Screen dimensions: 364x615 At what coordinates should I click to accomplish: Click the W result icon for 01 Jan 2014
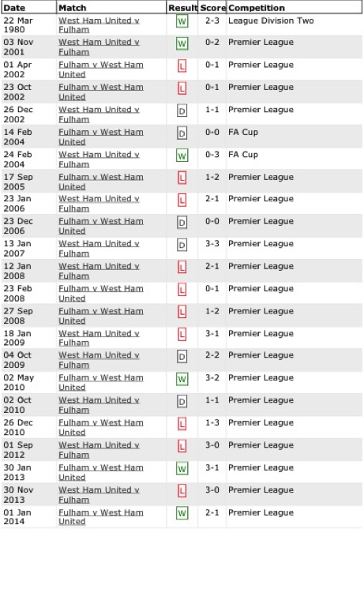pyautogui.click(x=182, y=513)
